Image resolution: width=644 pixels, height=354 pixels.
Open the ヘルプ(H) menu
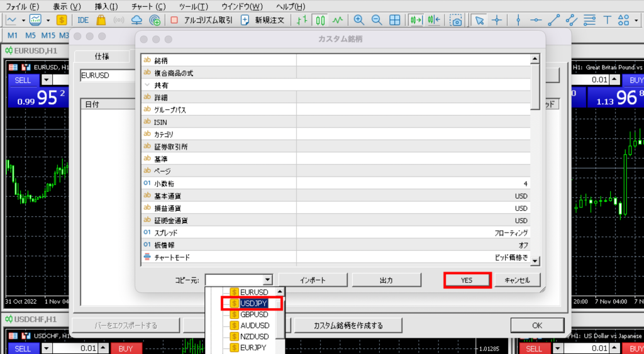[291, 6]
